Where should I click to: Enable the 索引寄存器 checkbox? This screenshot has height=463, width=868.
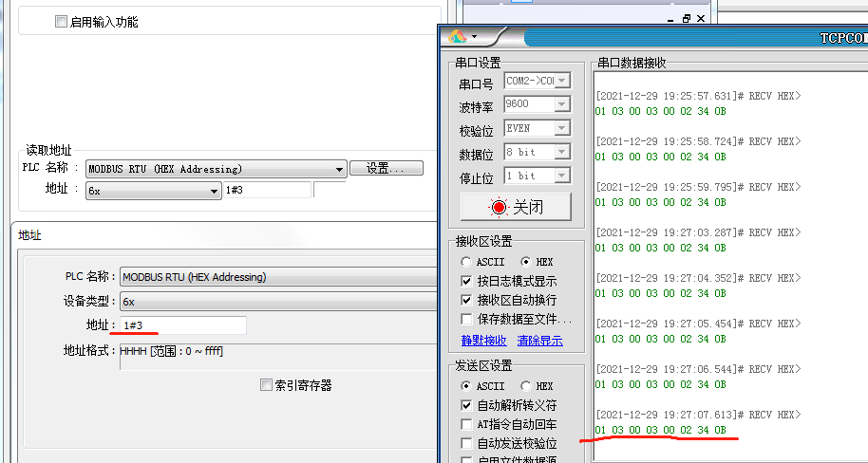(267, 385)
